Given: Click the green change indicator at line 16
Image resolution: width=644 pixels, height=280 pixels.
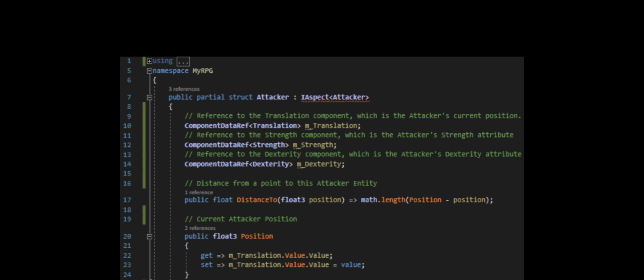Looking at the screenshot, I should pyautogui.click(x=144, y=183).
